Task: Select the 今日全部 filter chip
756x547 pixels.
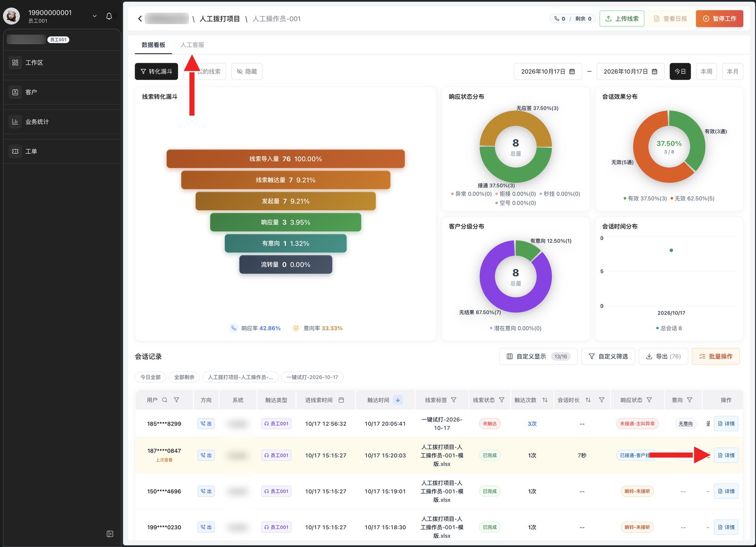Action: coord(150,377)
